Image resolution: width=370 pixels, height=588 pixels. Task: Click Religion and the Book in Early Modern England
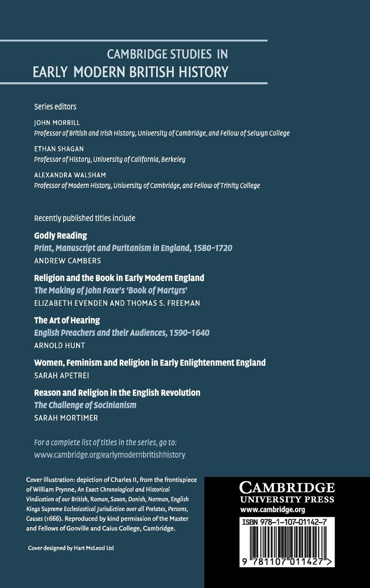119,278
